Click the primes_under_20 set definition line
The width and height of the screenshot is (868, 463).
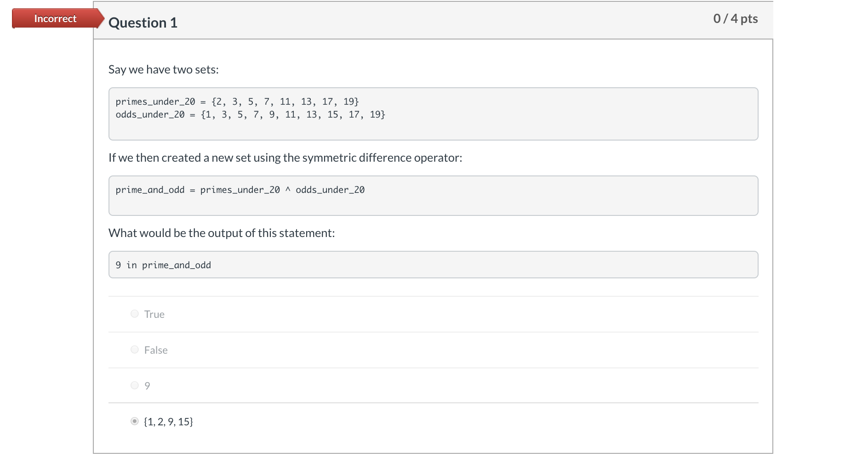(x=237, y=102)
